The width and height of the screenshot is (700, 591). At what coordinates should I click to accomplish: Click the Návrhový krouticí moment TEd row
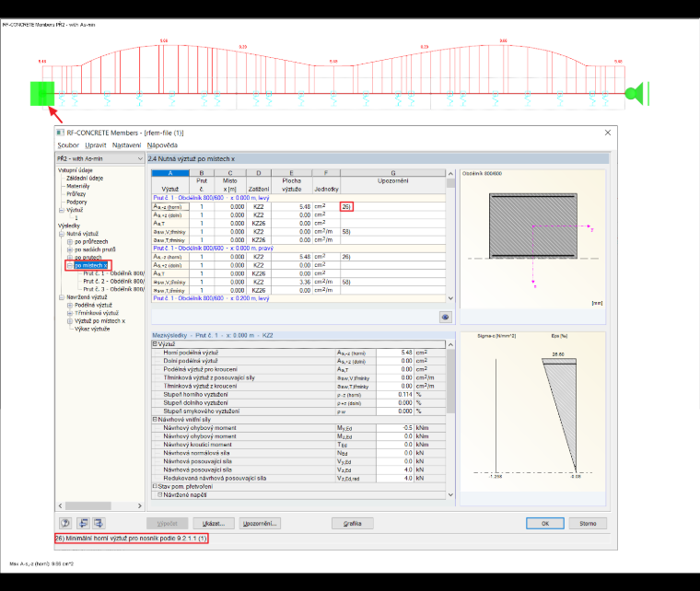[x=298, y=445]
